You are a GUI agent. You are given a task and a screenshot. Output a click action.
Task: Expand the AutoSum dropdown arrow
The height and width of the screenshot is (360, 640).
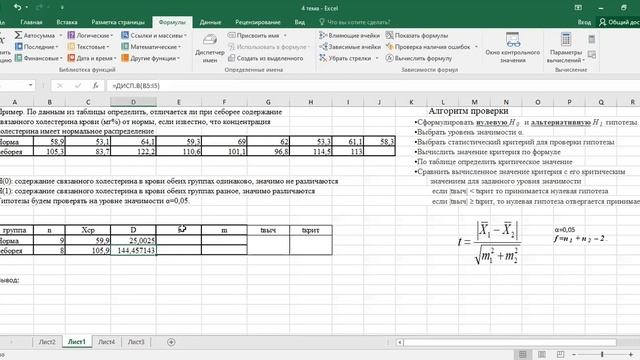click(x=60, y=36)
